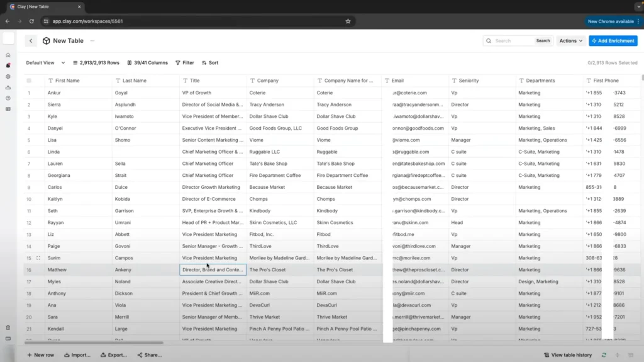Open the Filter menu
Image resolution: width=644 pixels, height=362 pixels.
(x=185, y=63)
